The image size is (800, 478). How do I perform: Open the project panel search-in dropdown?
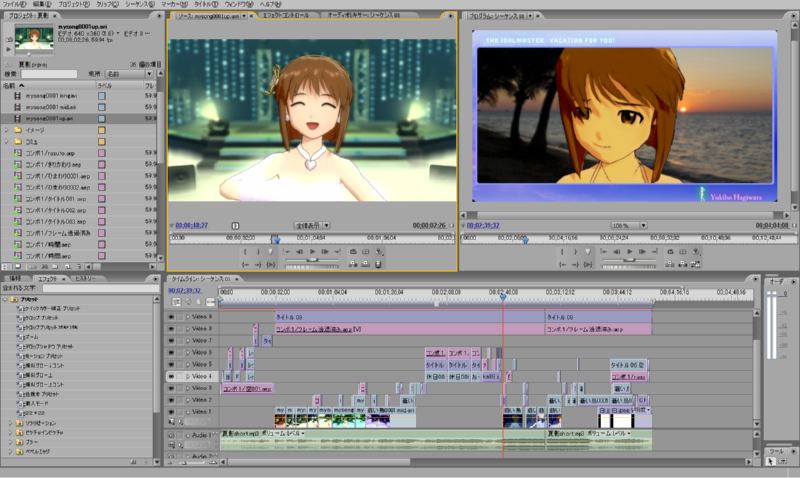129,74
